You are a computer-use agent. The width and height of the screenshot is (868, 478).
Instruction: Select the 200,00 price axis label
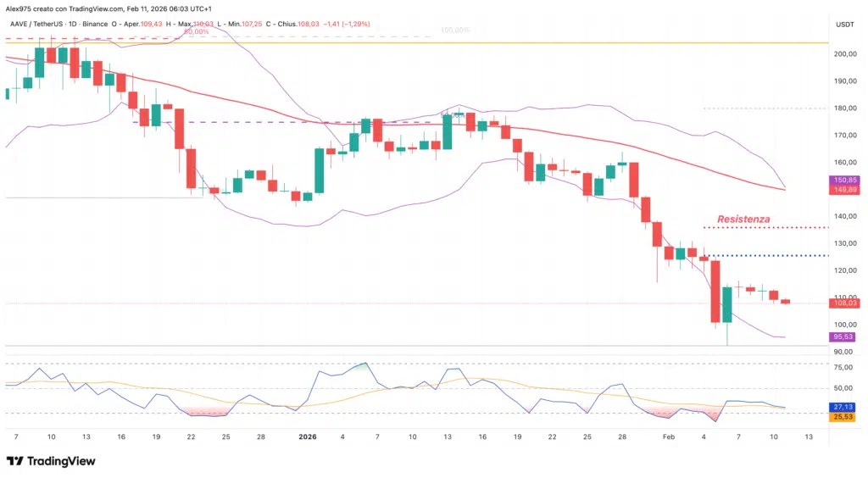tap(845, 54)
